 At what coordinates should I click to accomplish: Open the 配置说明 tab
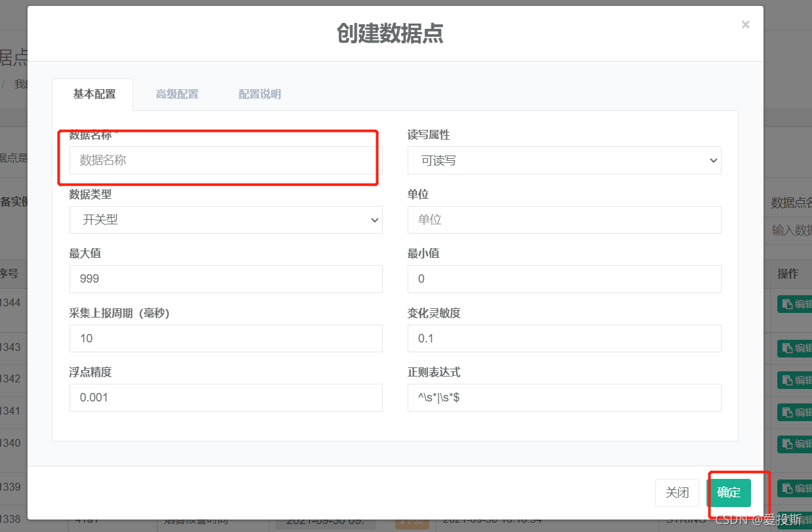[x=260, y=94]
